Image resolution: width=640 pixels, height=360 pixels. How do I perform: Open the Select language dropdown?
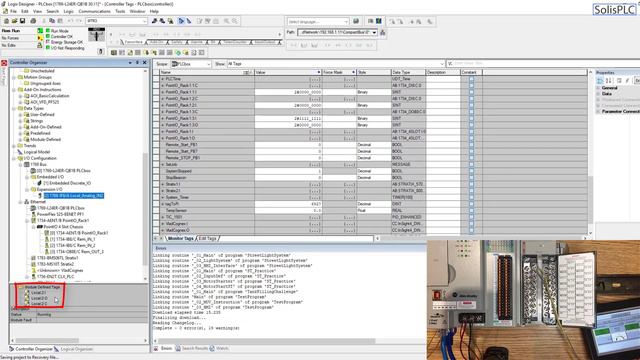click(x=346, y=21)
